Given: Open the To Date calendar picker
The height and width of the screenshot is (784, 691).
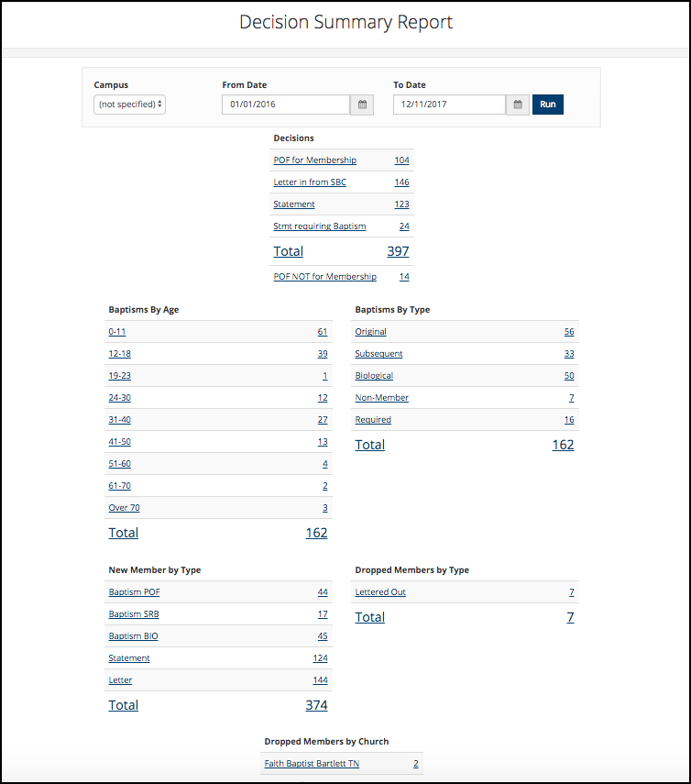Looking at the screenshot, I should pyautogui.click(x=518, y=105).
